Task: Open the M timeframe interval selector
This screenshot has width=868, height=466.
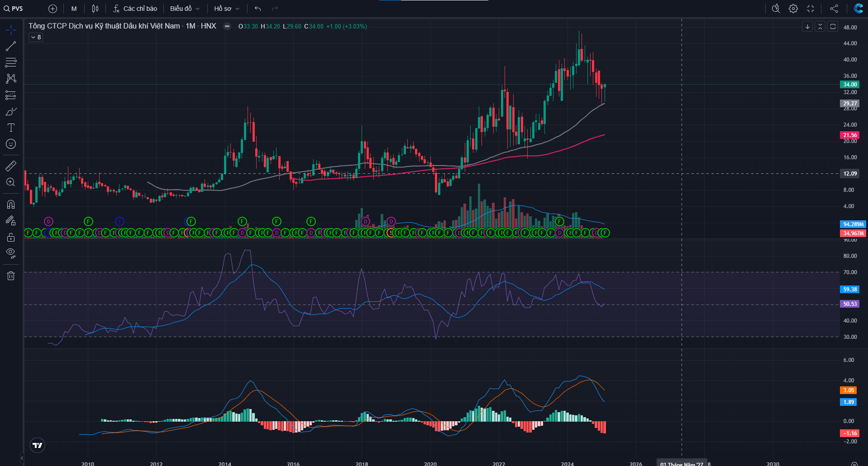Action: click(74, 9)
